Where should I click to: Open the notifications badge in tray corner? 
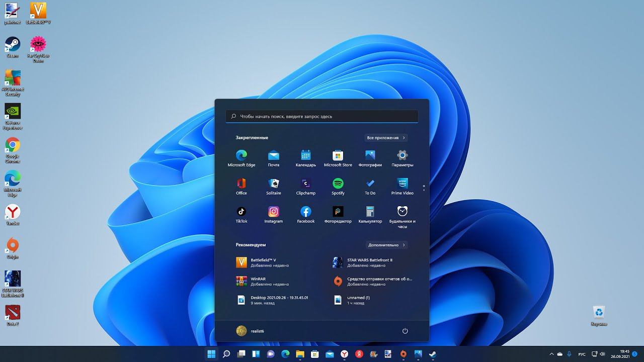coord(635,354)
